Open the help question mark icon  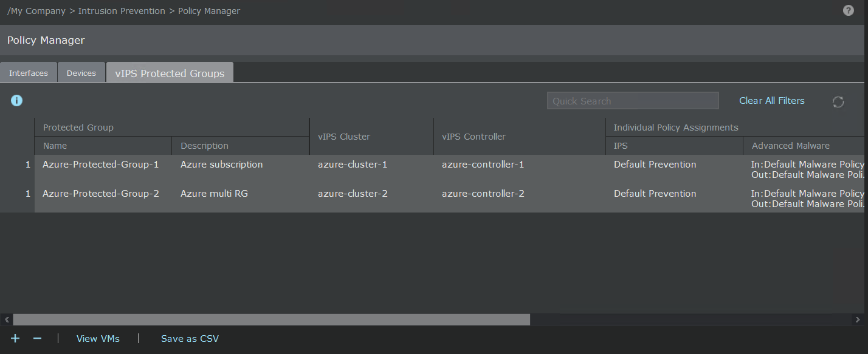coord(849,10)
